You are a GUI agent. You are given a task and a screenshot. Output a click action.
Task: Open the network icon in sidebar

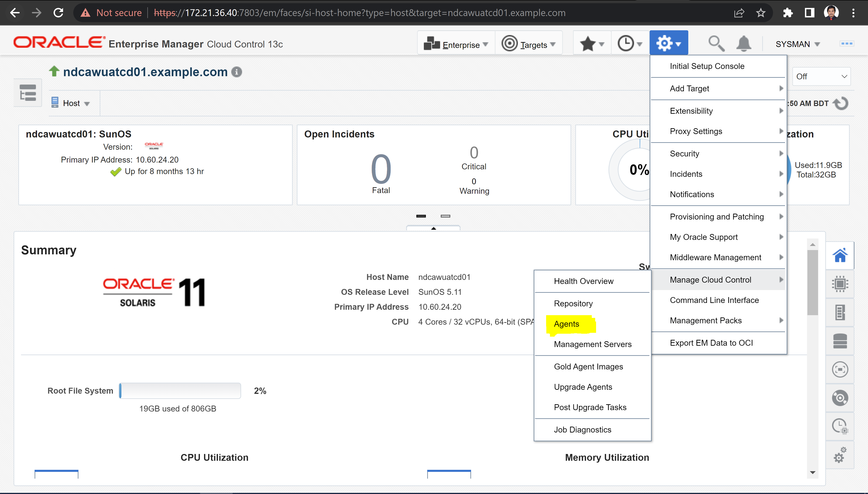840,369
